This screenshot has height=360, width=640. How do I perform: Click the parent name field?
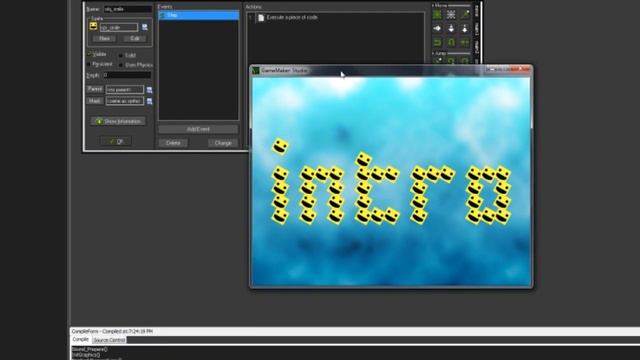point(125,90)
